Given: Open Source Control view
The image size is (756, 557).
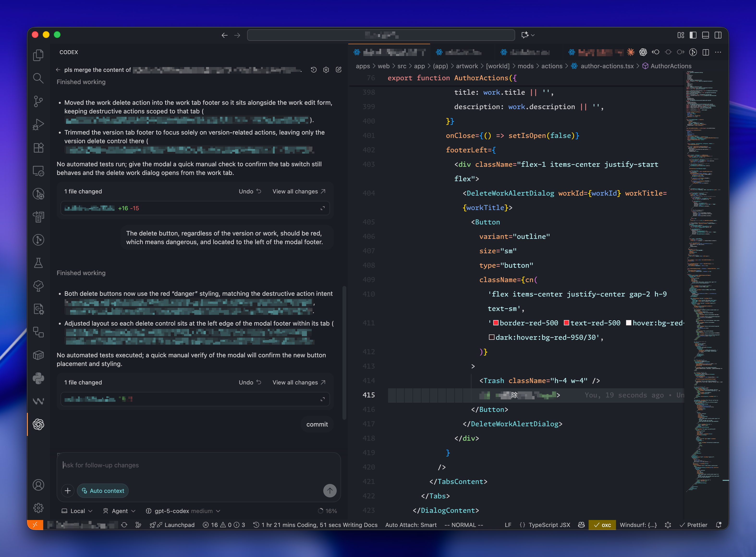Looking at the screenshot, I should tap(38, 101).
